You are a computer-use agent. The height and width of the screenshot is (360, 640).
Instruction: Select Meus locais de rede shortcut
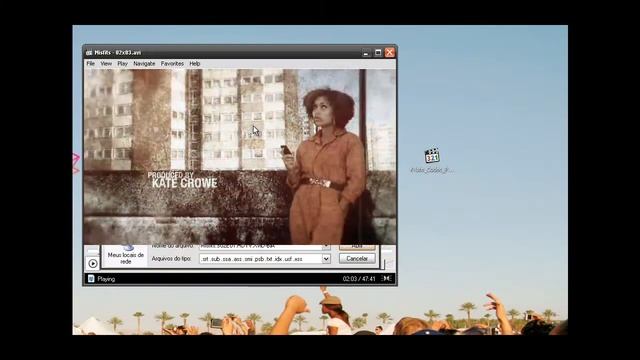126,255
